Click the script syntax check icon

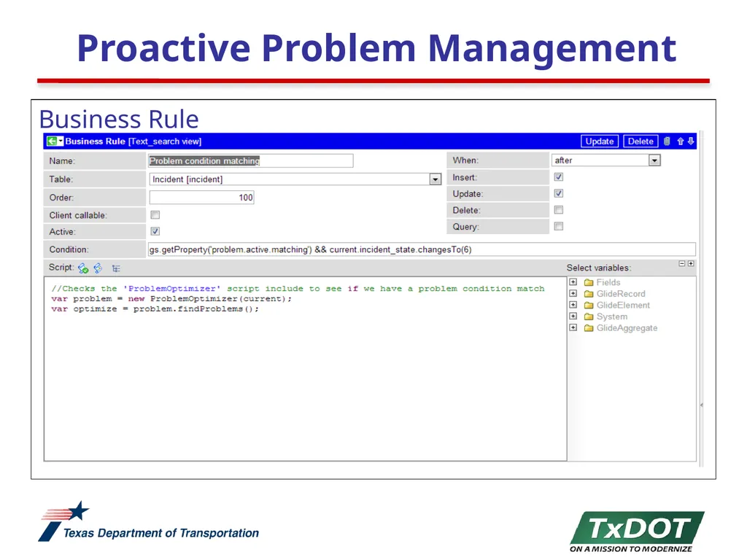(x=83, y=268)
